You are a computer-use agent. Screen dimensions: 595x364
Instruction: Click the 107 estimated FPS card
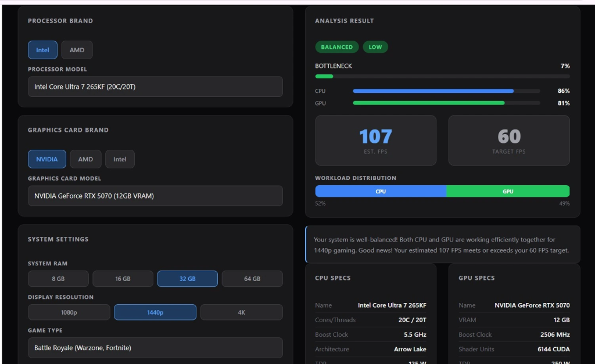[376, 140]
